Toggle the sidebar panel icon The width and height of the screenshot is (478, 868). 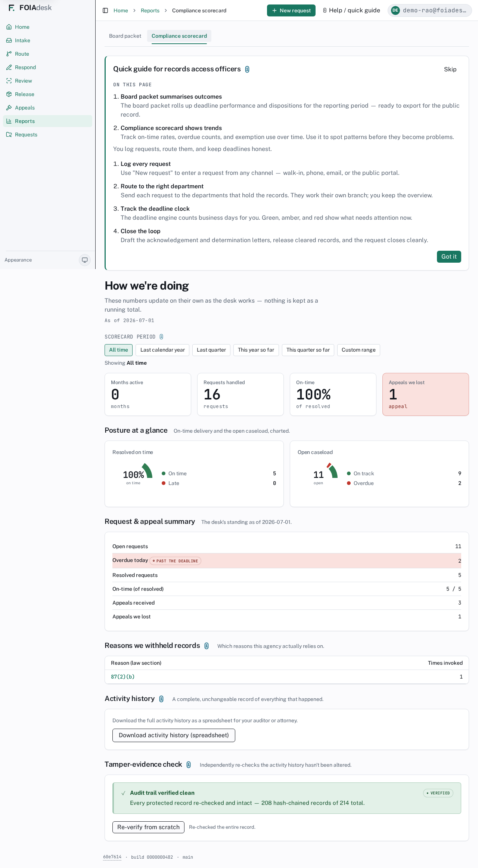click(105, 10)
